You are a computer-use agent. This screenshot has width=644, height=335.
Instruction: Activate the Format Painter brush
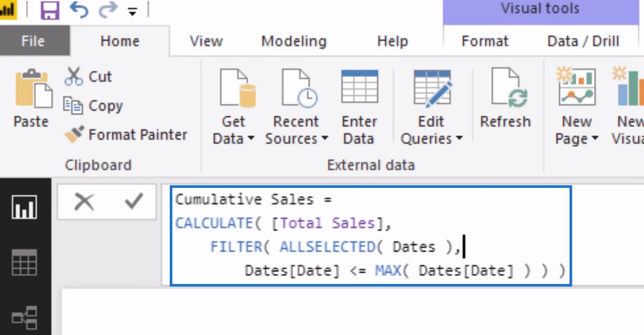tap(74, 135)
